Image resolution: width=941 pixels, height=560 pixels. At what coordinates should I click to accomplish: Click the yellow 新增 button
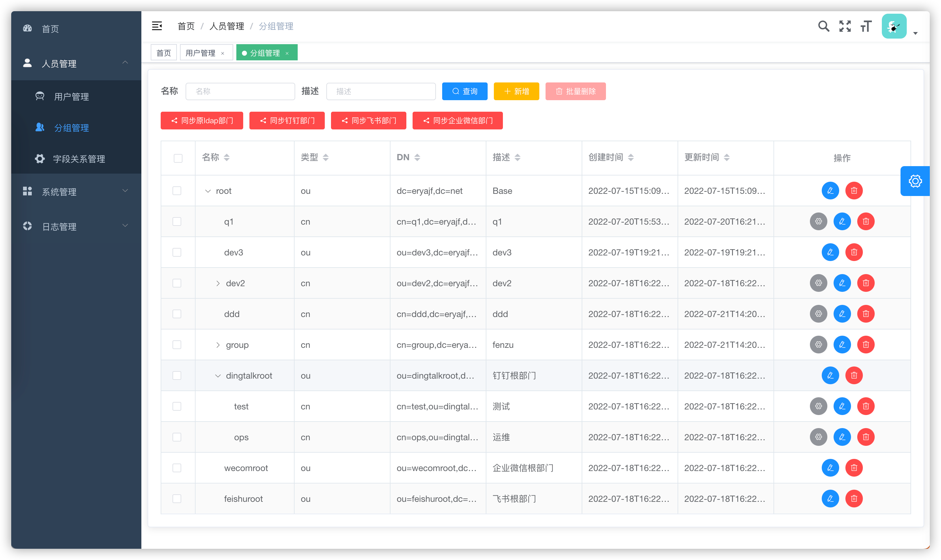(516, 91)
